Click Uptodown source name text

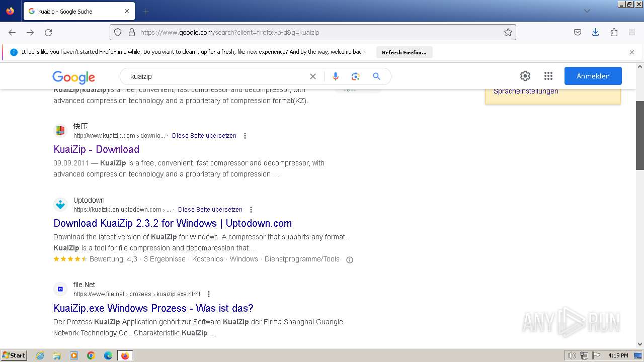[x=89, y=200]
